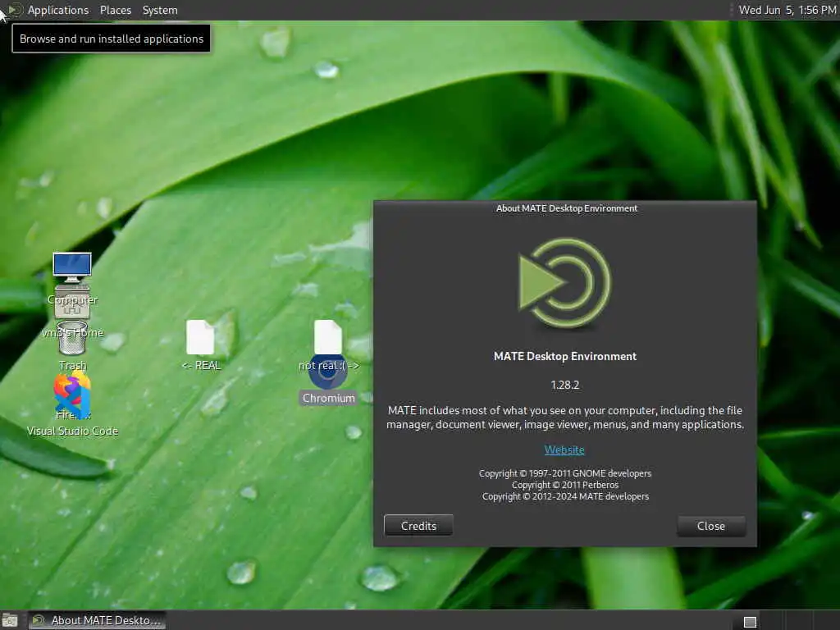The width and height of the screenshot is (840, 630).
Task: Click the clock showing Wed Jun 5, 1:56 PM
Action: 787,10
